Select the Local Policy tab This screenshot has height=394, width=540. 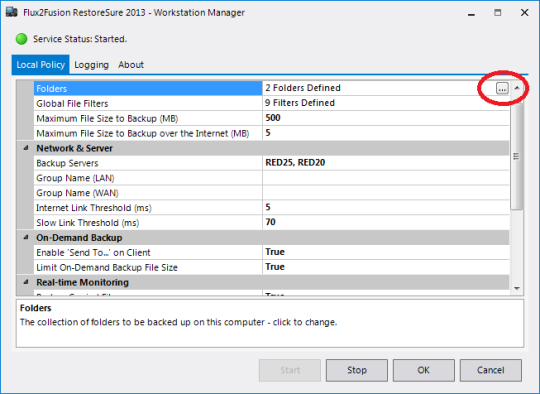point(41,65)
